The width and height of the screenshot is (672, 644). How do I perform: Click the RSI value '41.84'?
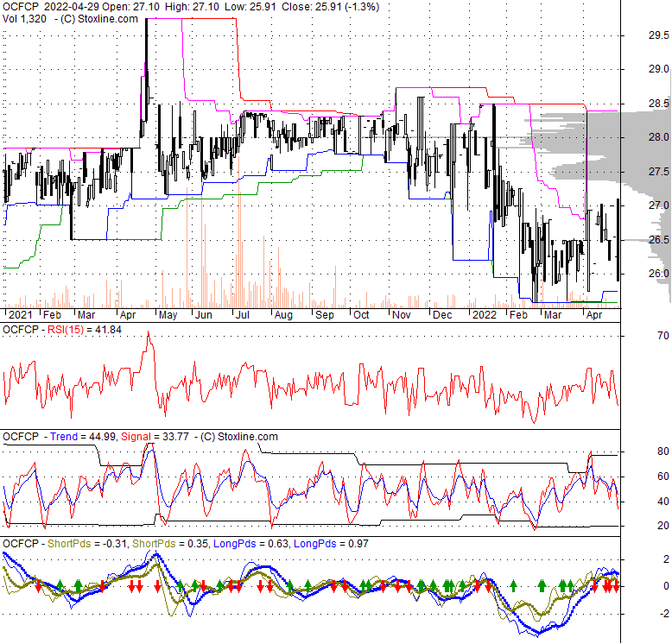click(110, 330)
